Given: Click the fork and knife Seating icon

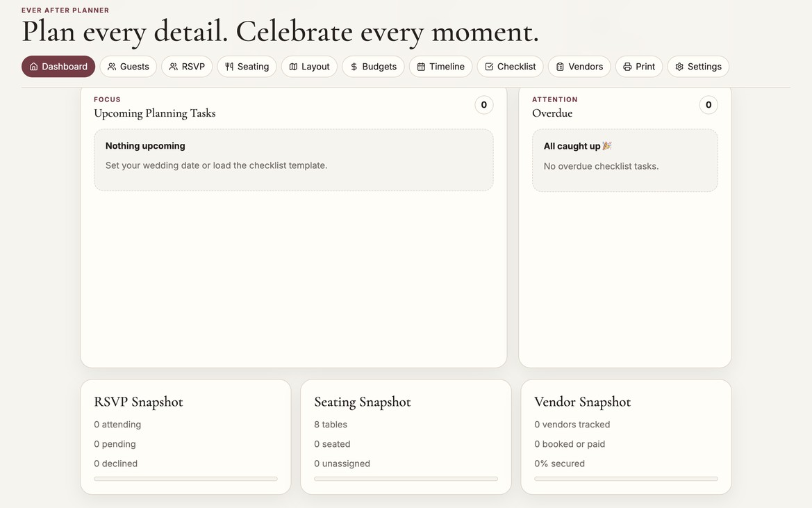Looking at the screenshot, I should (x=229, y=67).
